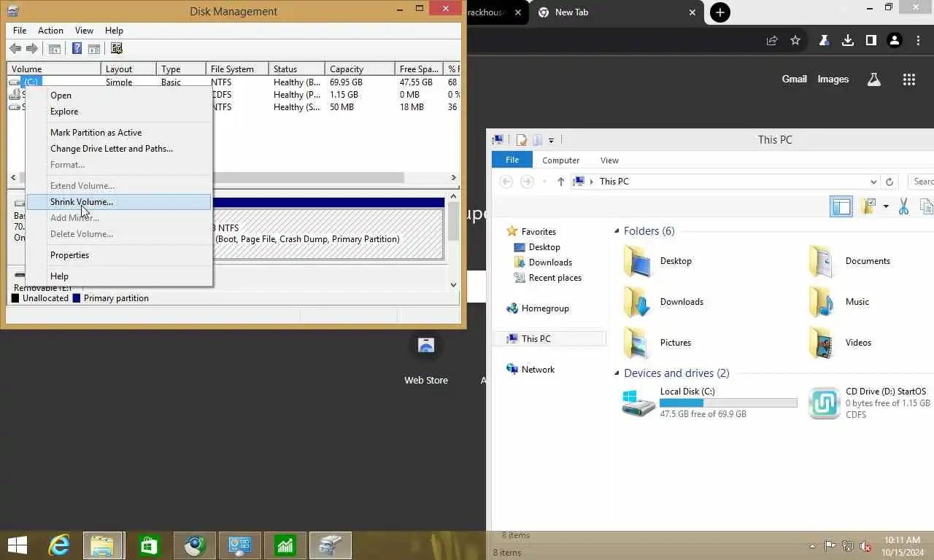Click the Refresh button in This PC address bar
The image size is (934, 560).
(x=889, y=182)
